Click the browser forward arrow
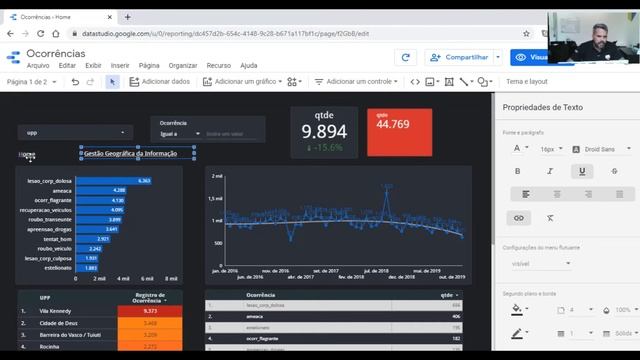Screen dimensions: 640x360 (x=25, y=34)
